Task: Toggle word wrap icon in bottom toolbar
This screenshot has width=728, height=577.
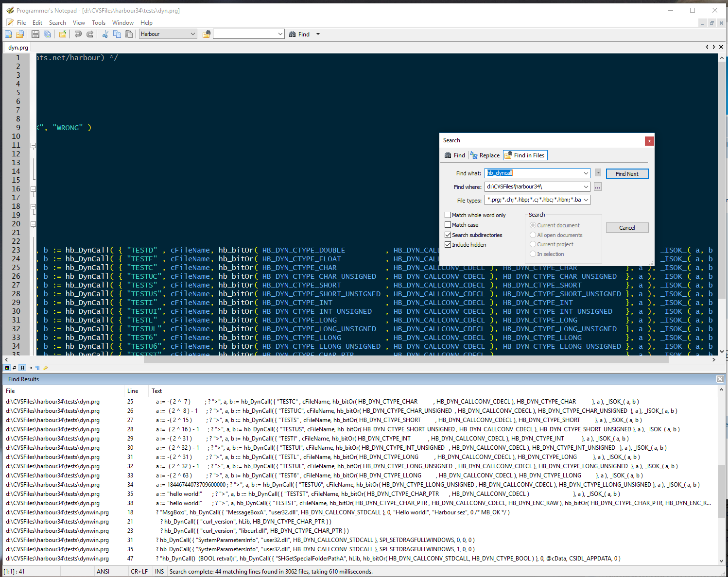Action: 15,368
